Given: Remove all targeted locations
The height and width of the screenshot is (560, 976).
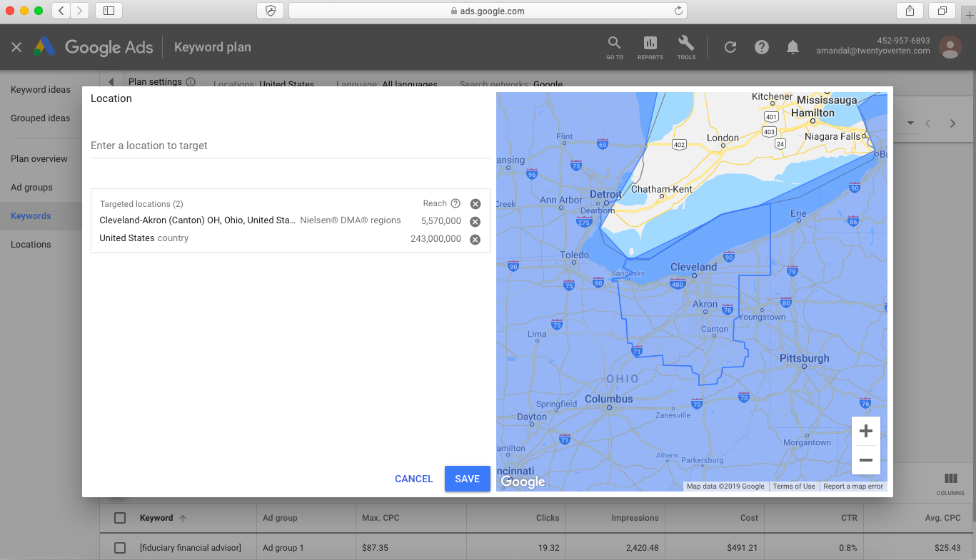Looking at the screenshot, I should pos(476,204).
